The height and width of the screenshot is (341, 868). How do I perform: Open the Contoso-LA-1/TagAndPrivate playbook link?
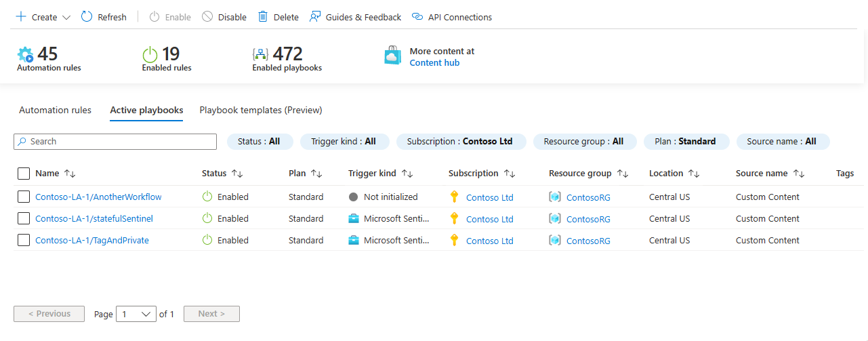92,240
